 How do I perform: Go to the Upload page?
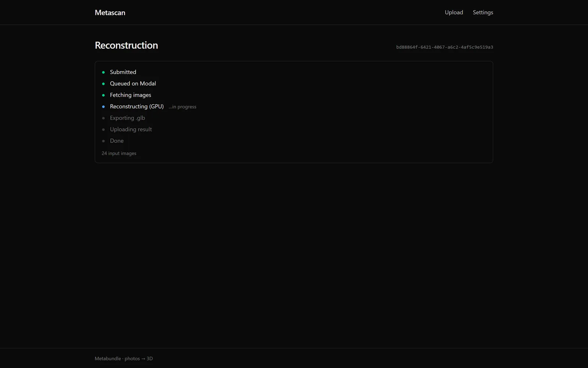click(454, 13)
